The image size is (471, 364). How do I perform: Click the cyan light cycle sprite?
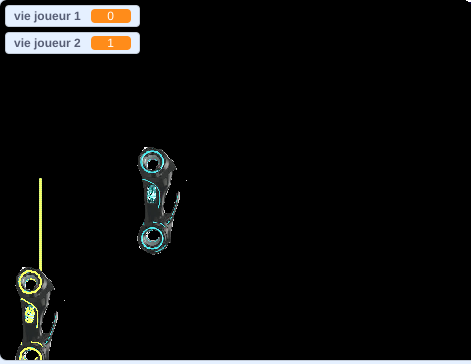(159, 201)
